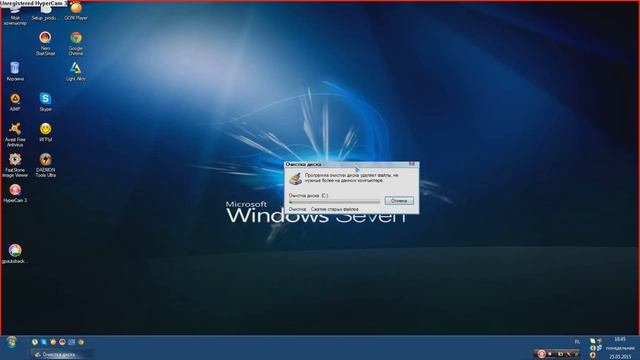Close the Очистка диска dialog window
The width and height of the screenshot is (640, 360).
coord(412,164)
